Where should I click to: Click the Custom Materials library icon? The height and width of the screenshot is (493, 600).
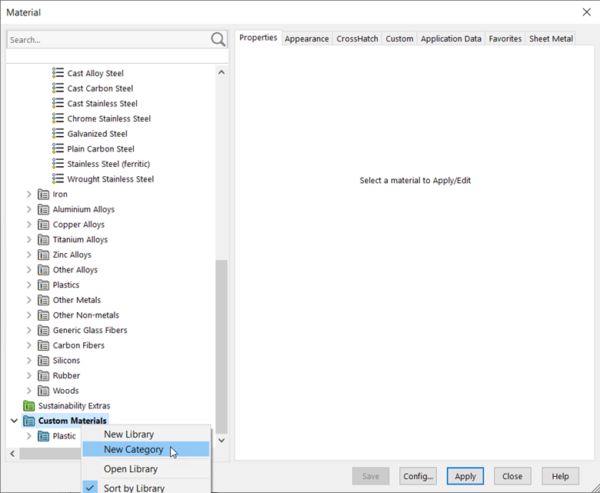[29, 421]
